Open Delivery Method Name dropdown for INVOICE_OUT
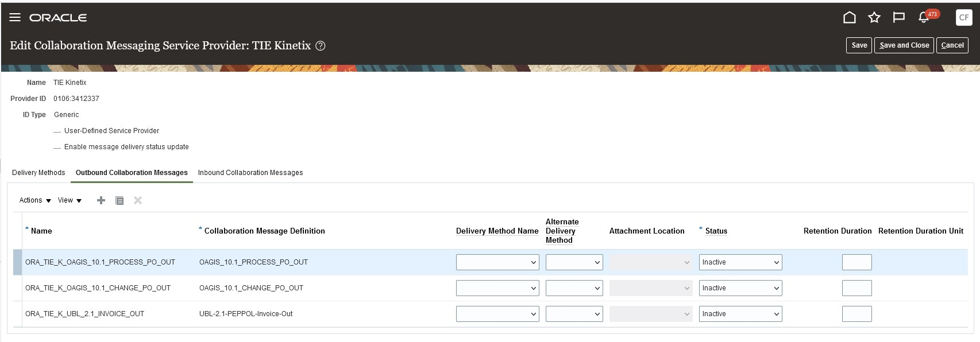Image resolution: width=980 pixels, height=342 pixels. click(497, 314)
